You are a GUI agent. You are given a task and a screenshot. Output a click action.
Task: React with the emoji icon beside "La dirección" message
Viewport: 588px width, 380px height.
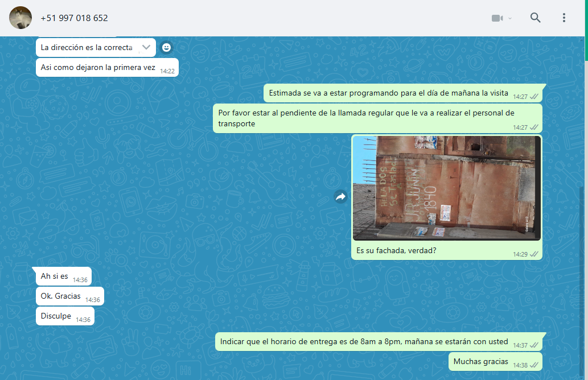tap(166, 47)
